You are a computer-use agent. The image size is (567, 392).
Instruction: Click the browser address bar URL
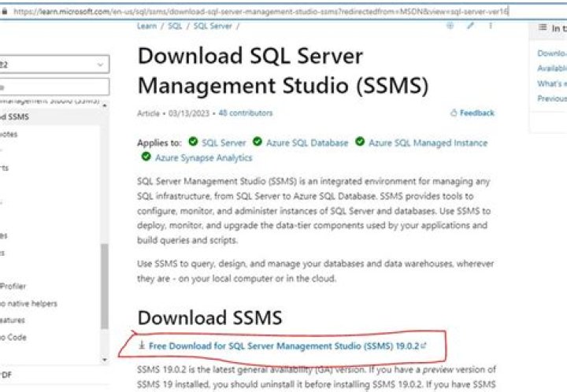[x=260, y=12]
